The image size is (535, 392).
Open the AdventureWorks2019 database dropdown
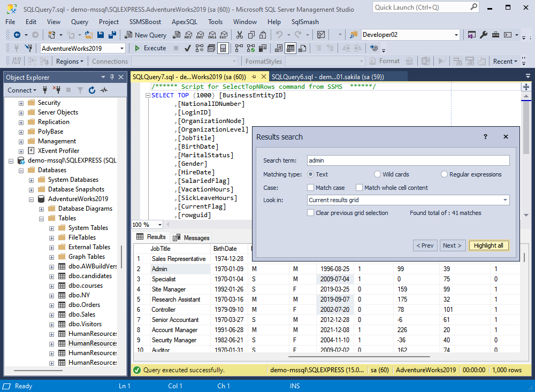(122, 49)
